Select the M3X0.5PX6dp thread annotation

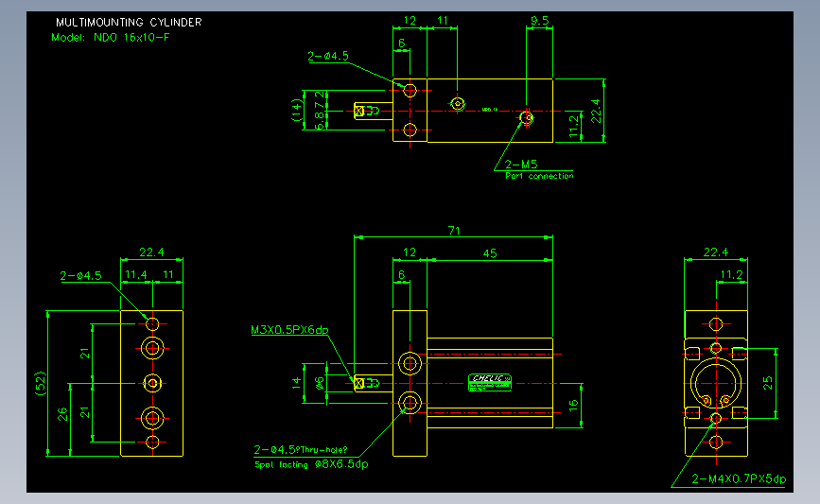(x=289, y=330)
